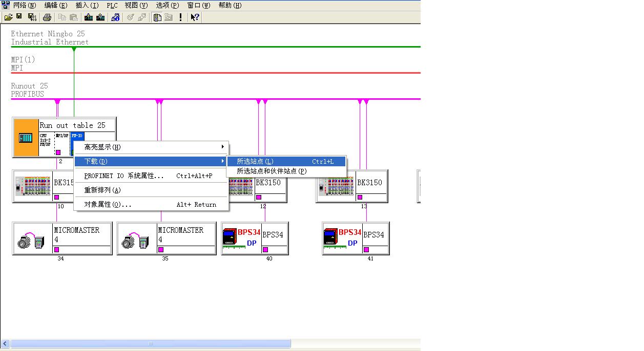Select the BK3150 slave at address 12
644x351 pixels.
[268, 183]
